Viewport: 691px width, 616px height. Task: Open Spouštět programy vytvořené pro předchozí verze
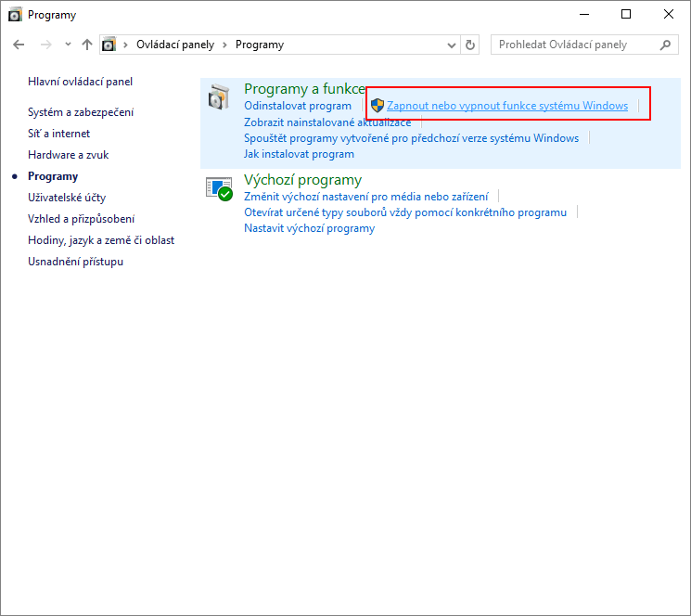tap(412, 138)
